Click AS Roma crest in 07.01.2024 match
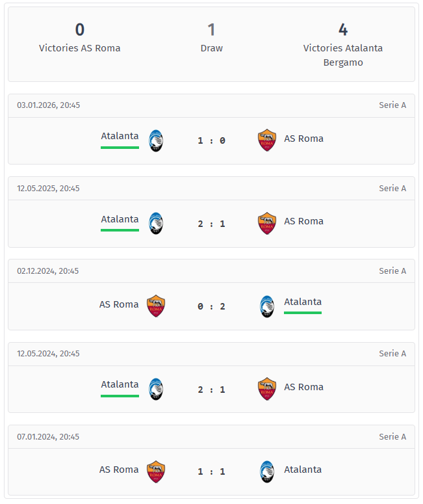 coord(156,471)
